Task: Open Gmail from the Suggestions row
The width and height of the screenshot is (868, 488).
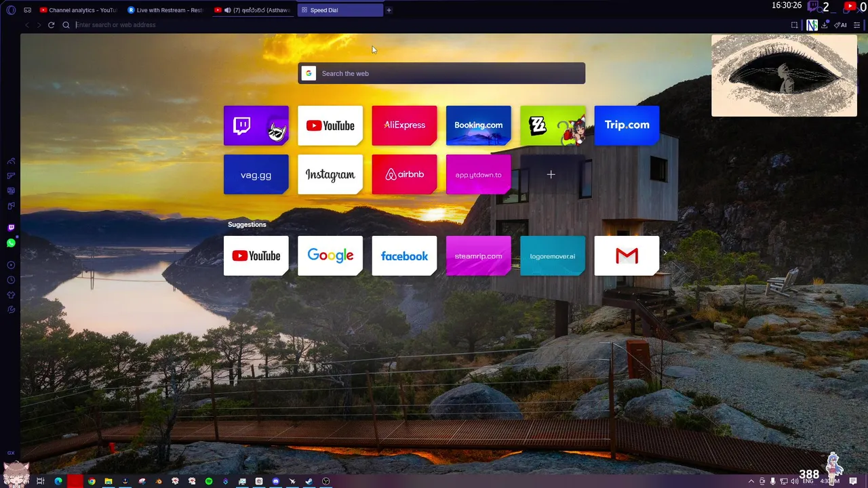Action: pos(627,256)
